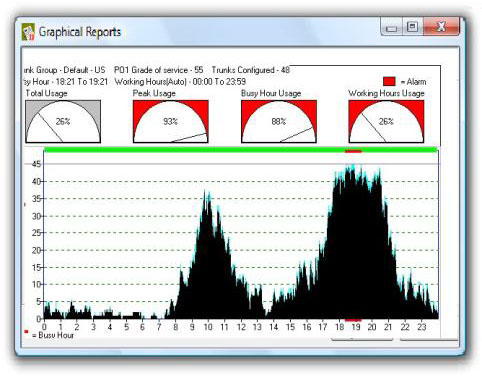Click the 45 value on vertical axis
Screen dimensions: 482x376
coord(36,164)
